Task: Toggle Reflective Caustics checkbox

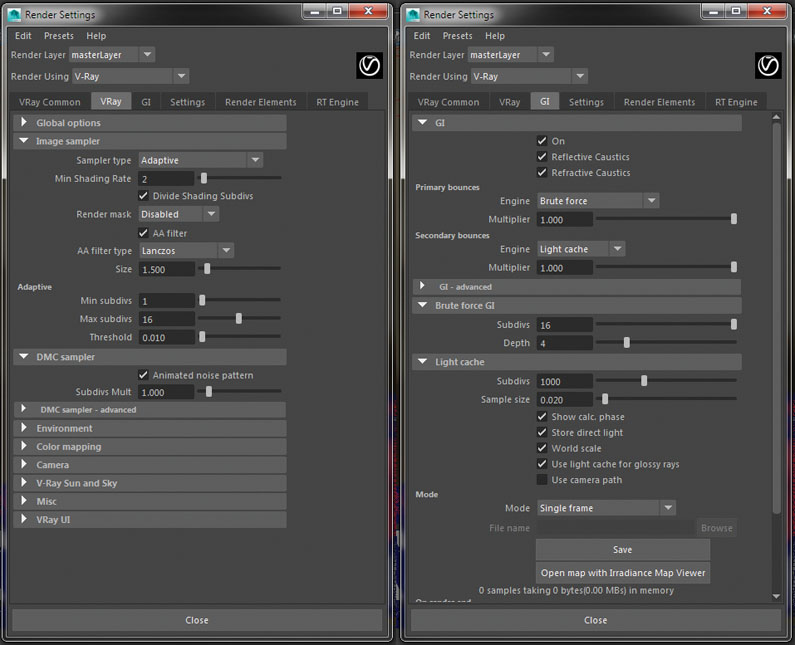Action: (542, 157)
